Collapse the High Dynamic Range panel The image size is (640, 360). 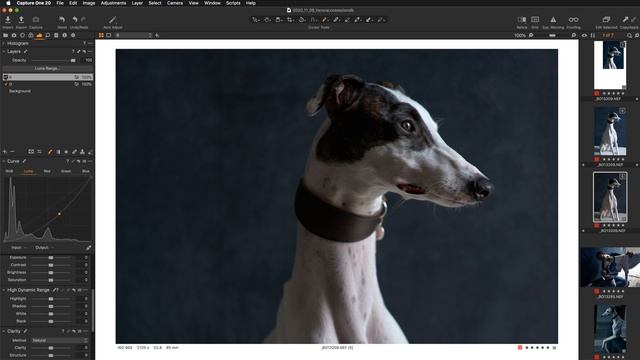[4, 290]
